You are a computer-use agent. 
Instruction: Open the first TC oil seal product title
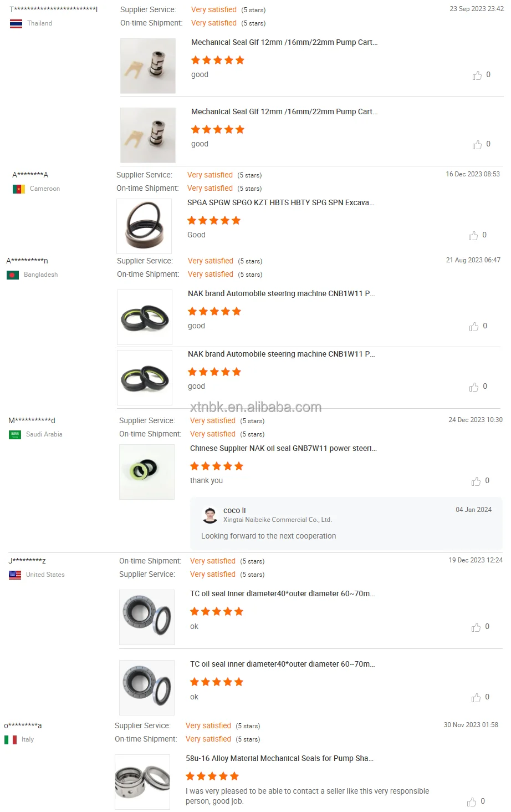pos(282,594)
